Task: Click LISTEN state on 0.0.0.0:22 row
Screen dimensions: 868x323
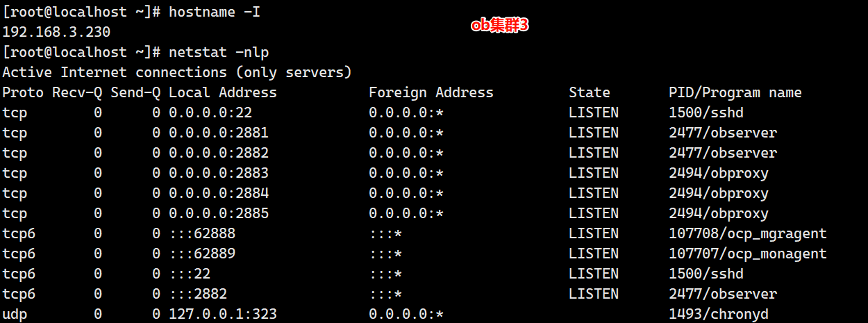Action: click(x=594, y=113)
